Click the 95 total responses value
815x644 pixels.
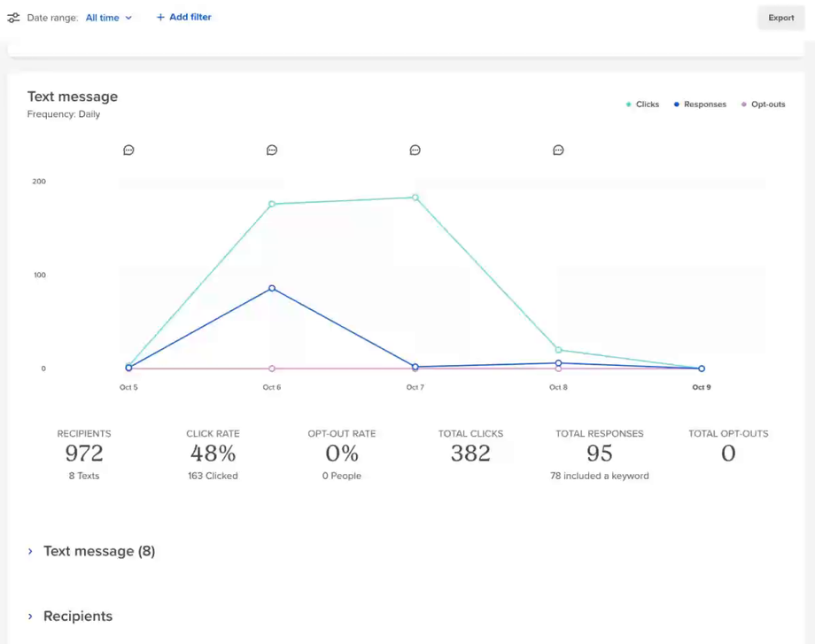(x=600, y=454)
